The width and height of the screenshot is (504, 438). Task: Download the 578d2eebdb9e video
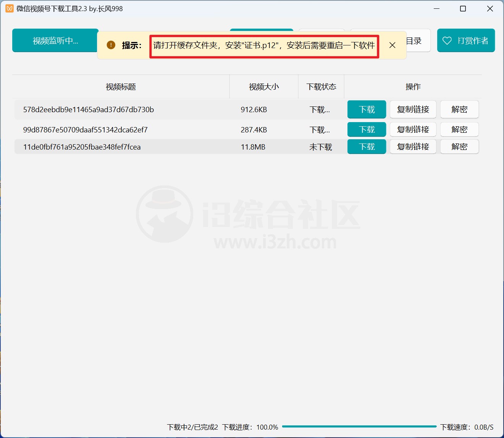point(367,109)
